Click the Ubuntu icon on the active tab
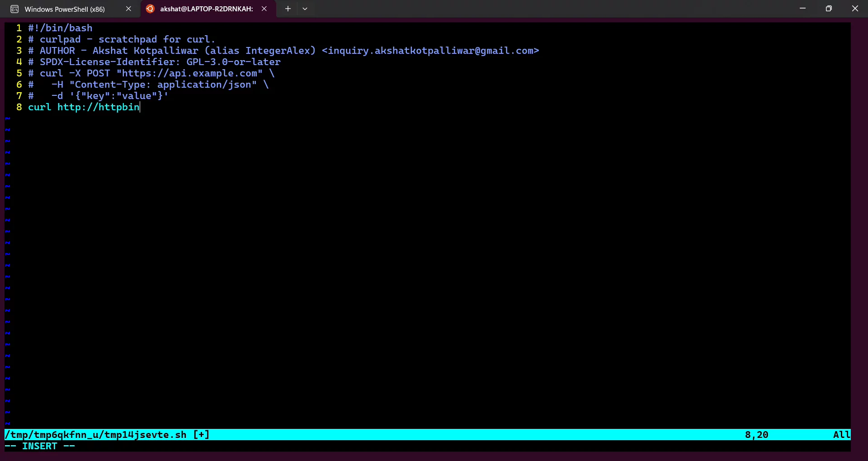 (150, 9)
